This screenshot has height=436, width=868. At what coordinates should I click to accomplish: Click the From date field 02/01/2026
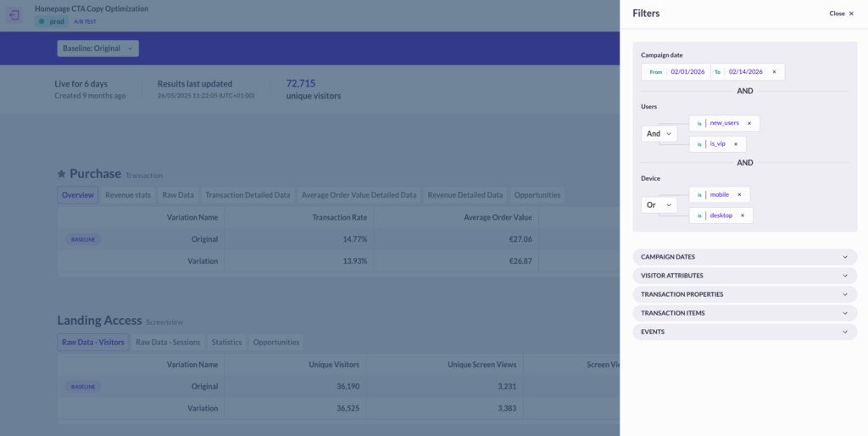point(687,72)
